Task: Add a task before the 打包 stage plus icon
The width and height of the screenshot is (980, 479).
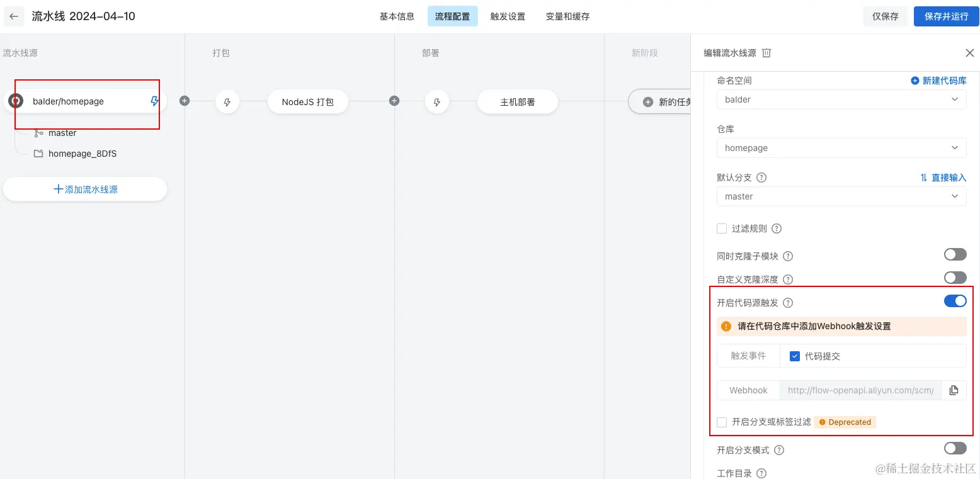Action: pyautogui.click(x=185, y=101)
